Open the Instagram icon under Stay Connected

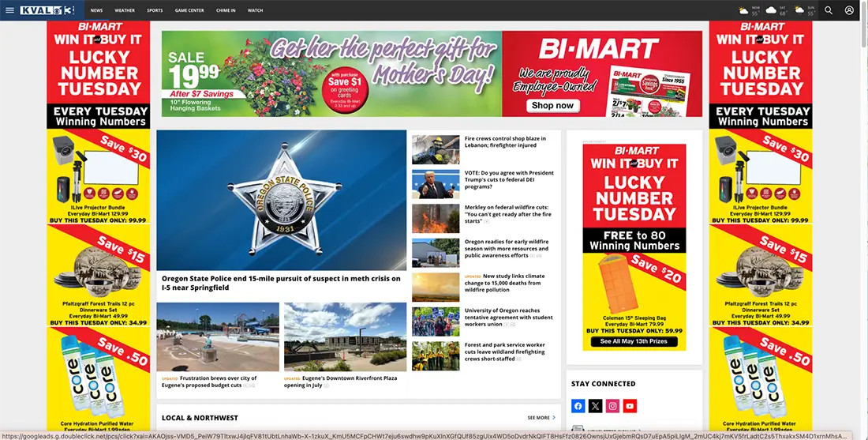coord(612,406)
